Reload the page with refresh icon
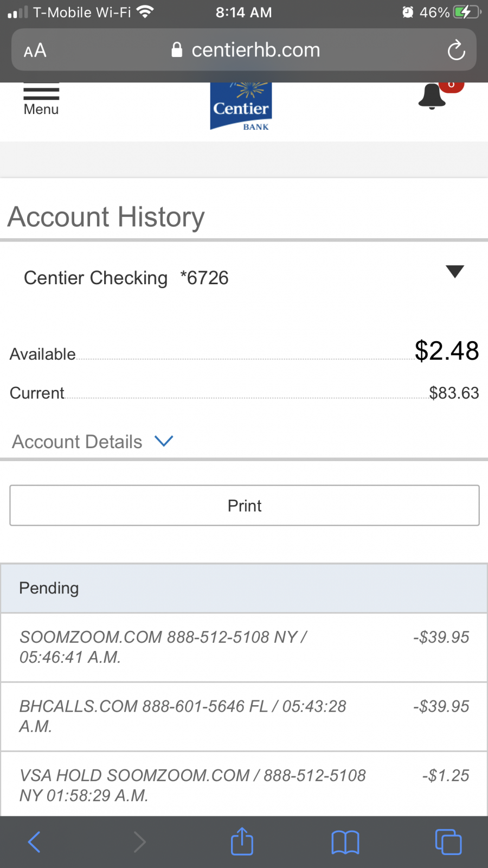The height and width of the screenshot is (868, 488). [456, 50]
